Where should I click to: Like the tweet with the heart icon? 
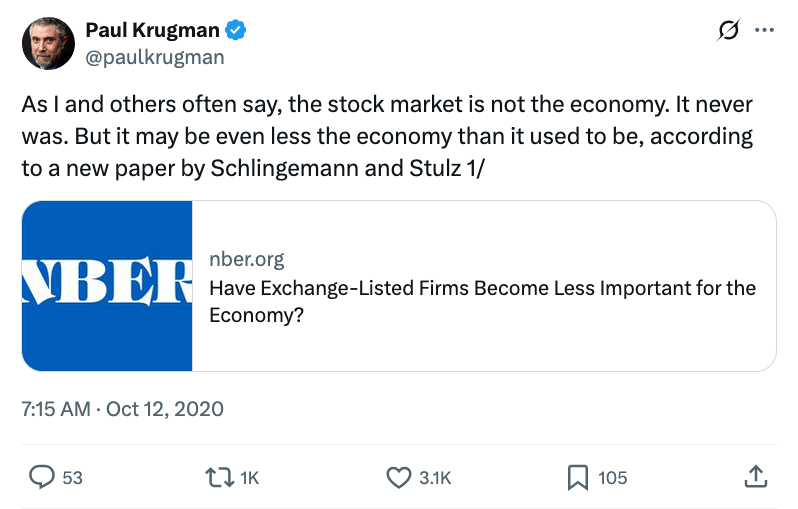[x=399, y=477]
